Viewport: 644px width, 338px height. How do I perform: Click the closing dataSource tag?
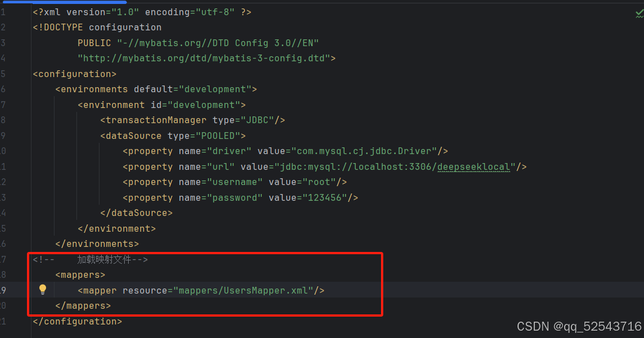[x=137, y=213]
